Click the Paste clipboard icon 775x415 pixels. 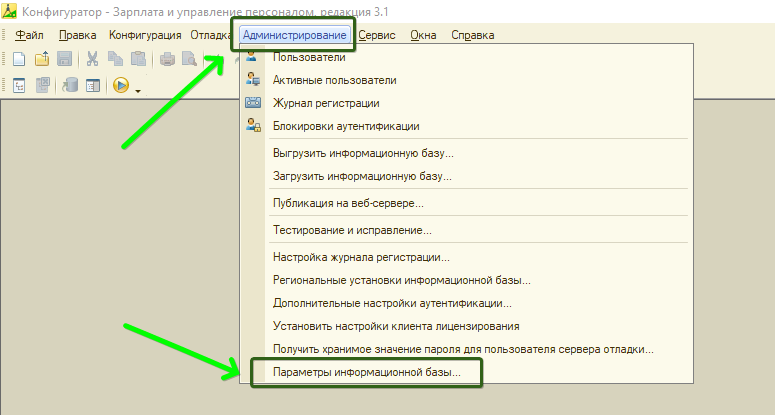coord(138,59)
